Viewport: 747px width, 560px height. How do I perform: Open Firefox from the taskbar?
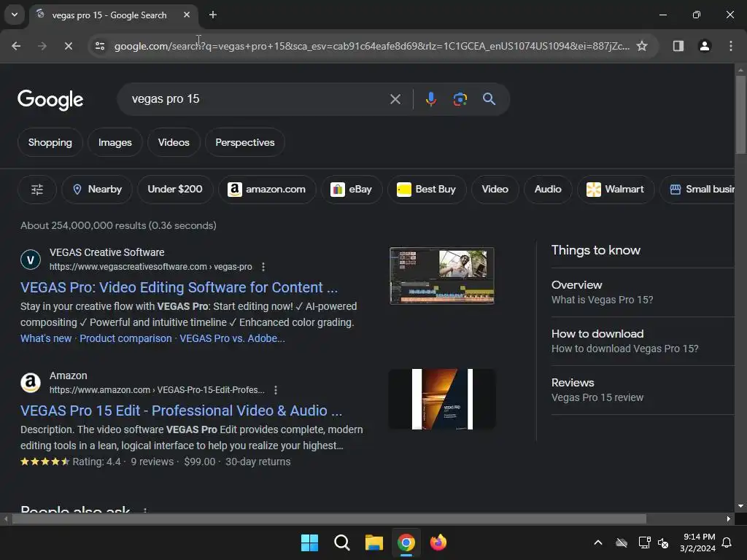438,542
